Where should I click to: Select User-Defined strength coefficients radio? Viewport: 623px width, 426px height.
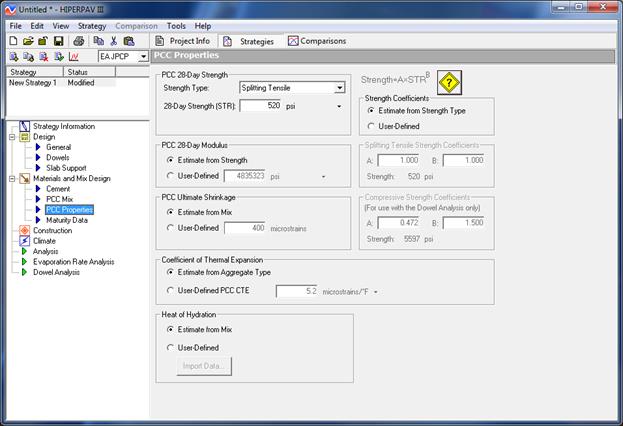[371, 126]
